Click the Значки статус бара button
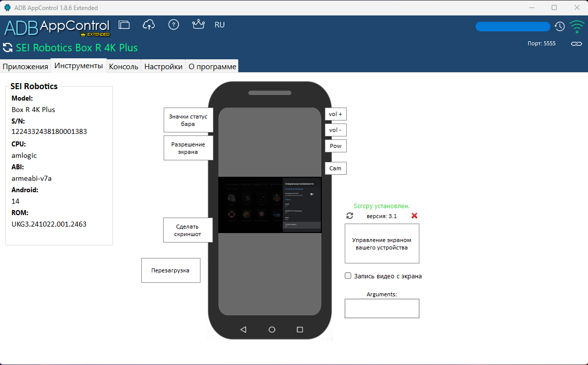Screen dimensions: 588x365 click(x=188, y=120)
